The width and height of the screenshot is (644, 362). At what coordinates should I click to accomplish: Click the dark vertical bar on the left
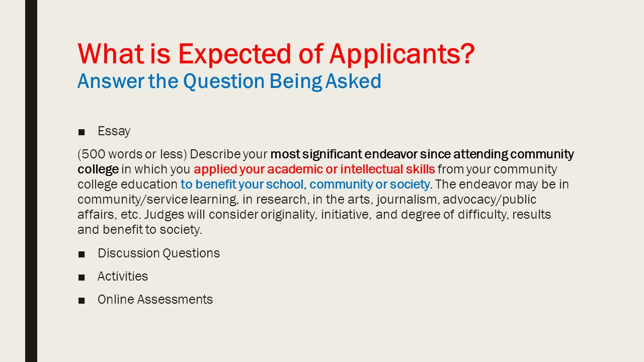(x=31, y=181)
